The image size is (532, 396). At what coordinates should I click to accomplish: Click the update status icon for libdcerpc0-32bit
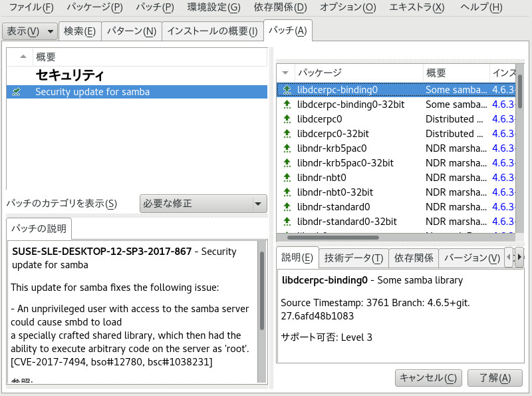click(x=287, y=134)
